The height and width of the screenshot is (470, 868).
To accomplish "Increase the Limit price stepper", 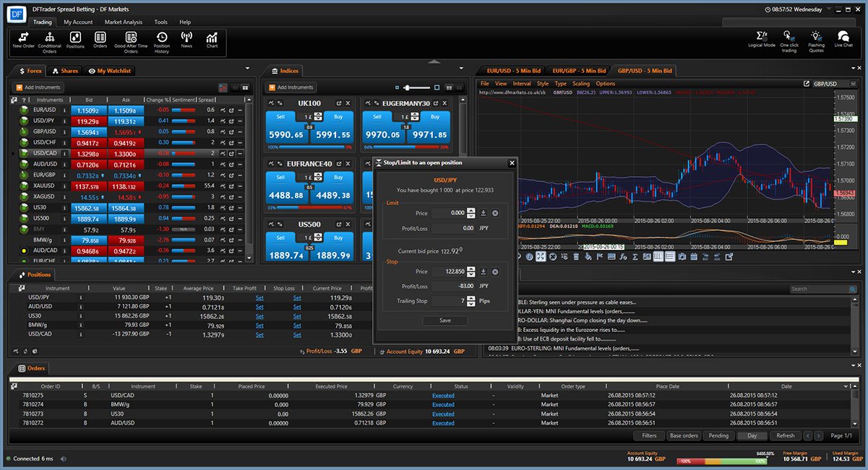I will [471, 211].
